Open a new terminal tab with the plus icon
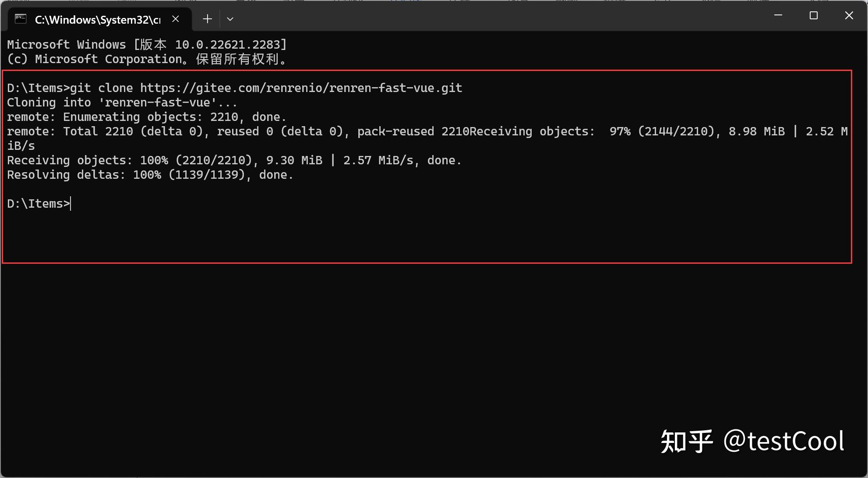 pyautogui.click(x=207, y=18)
